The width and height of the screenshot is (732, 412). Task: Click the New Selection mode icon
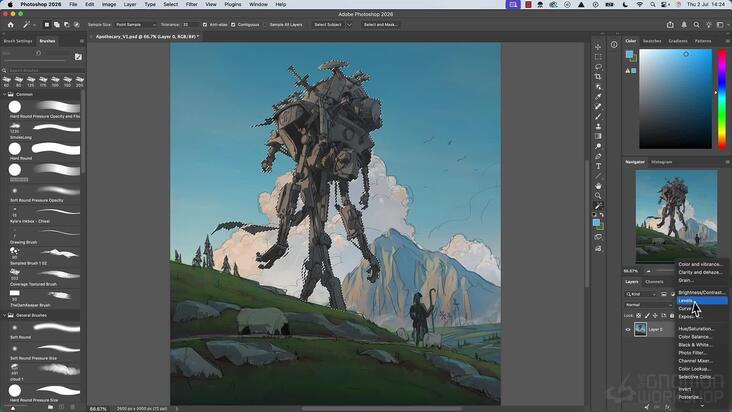point(47,25)
